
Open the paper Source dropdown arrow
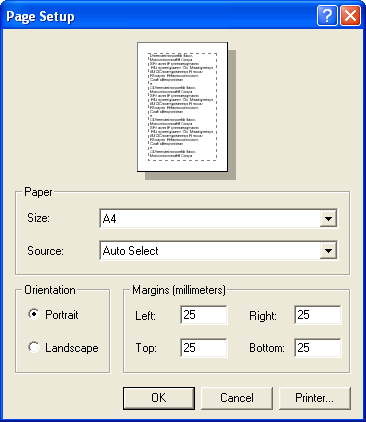tap(328, 251)
